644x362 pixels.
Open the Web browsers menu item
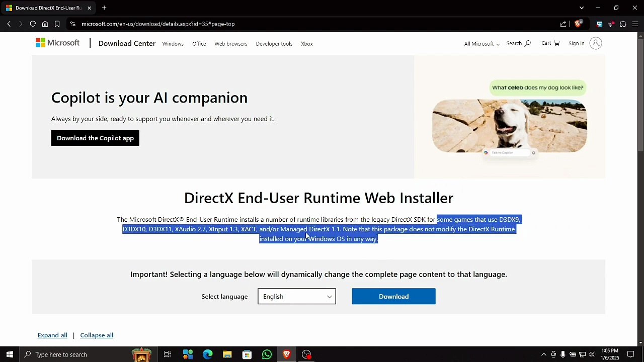231,44
